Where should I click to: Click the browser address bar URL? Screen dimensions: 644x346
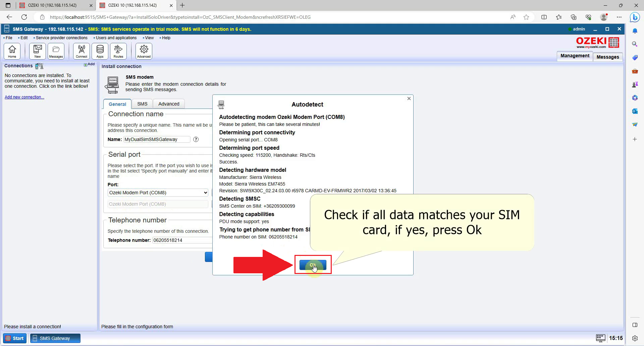(x=180, y=17)
